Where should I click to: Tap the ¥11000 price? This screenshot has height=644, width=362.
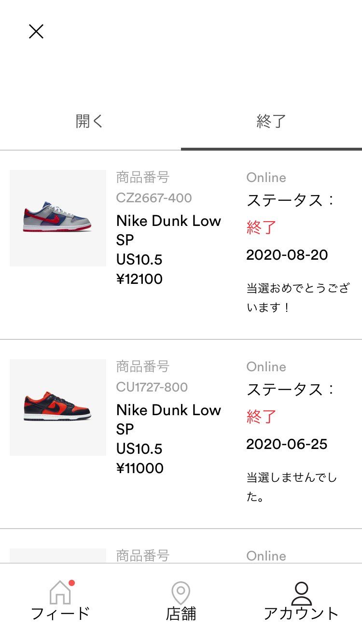(140, 468)
